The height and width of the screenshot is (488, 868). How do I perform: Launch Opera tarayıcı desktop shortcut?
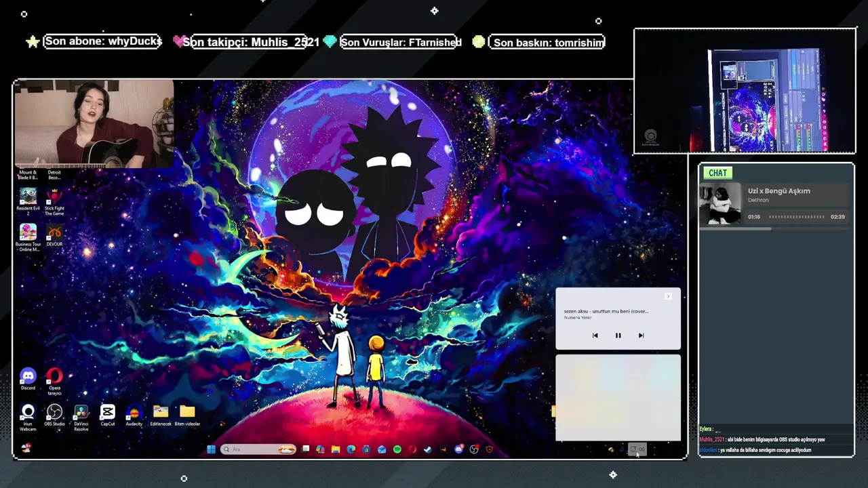[54, 381]
